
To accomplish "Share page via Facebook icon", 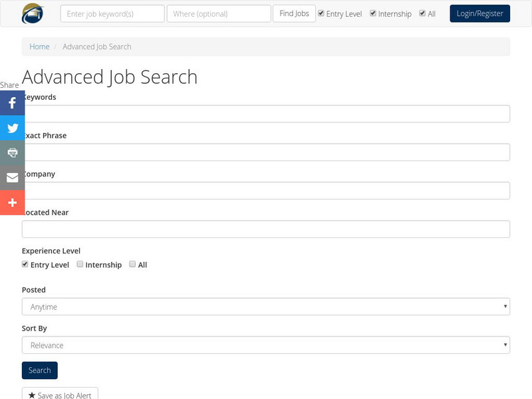I will [12, 104].
